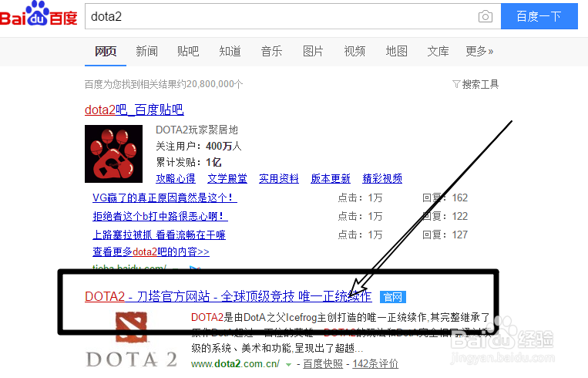Image resolution: width=588 pixels, height=378 pixels.
Task: Open the 精彩视频 link
Action: tap(382, 178)
